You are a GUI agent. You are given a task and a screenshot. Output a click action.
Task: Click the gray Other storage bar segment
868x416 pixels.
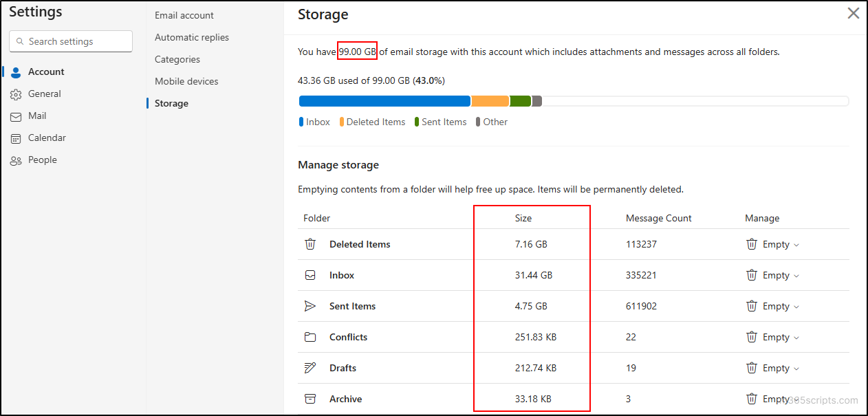click(536, 101)
